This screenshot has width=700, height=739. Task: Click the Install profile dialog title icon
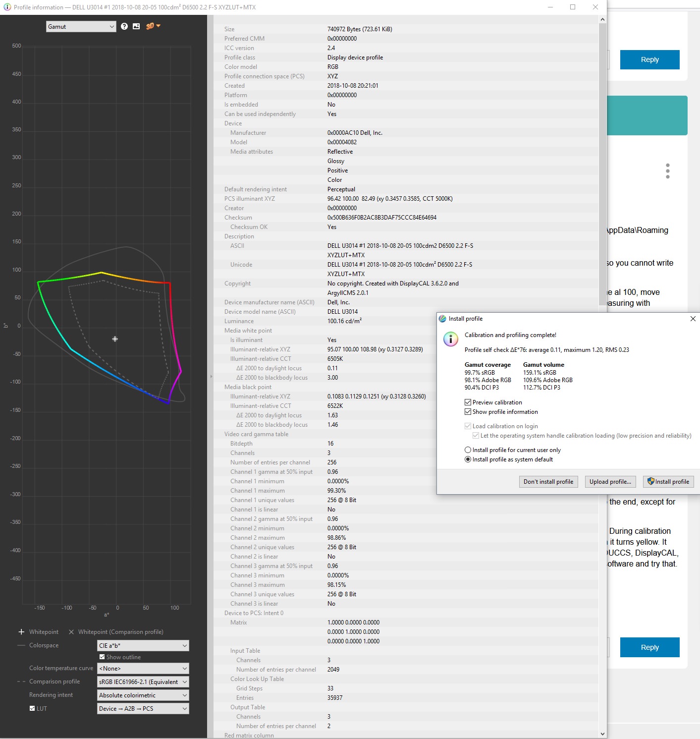coord(443,319)
